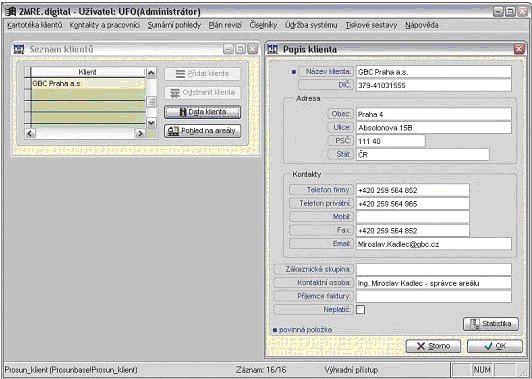The width and height of the screenshot is (532, 379).
Task: Open the Údržba systému menu
Action: coord(311,25)
